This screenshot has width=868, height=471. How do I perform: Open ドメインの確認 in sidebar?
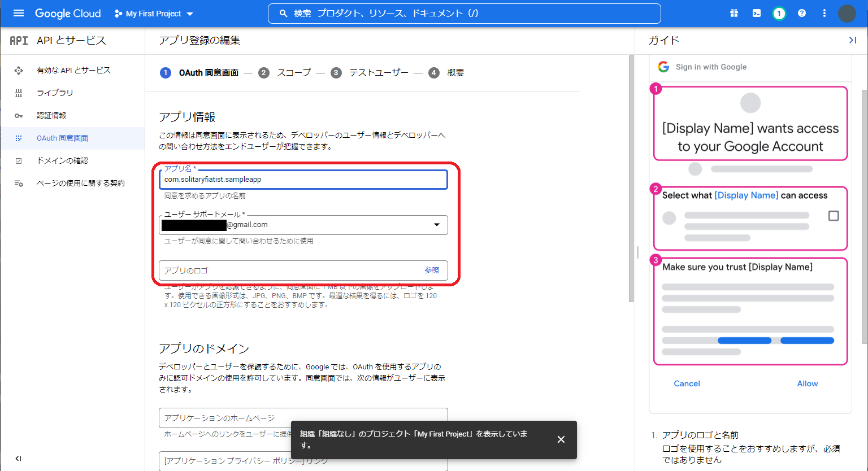pos(72,160)
